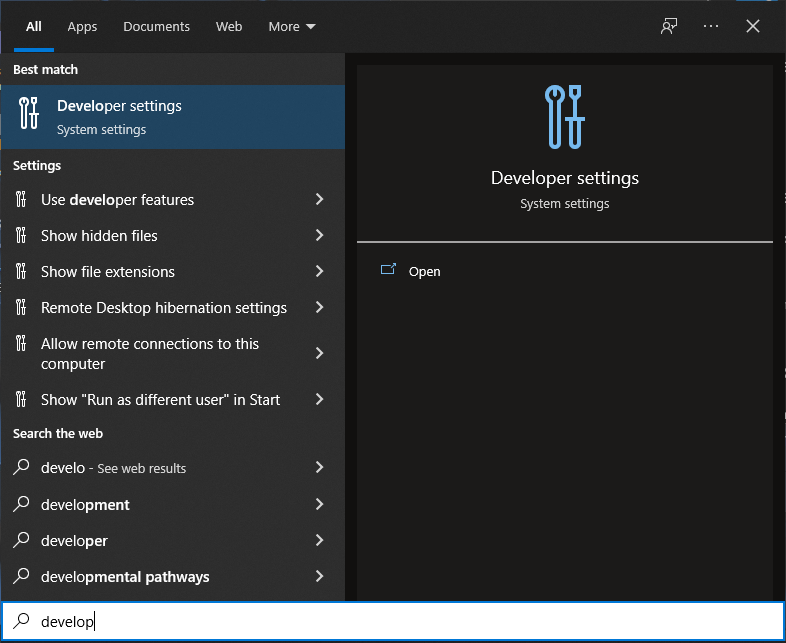The height and width of the screenshot is (643, 786).
Task: Select the Web search tab
Action: click(229, 27)
